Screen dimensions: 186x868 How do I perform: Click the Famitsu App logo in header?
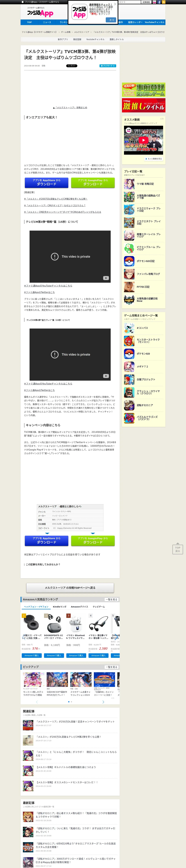tap(40, 13)
